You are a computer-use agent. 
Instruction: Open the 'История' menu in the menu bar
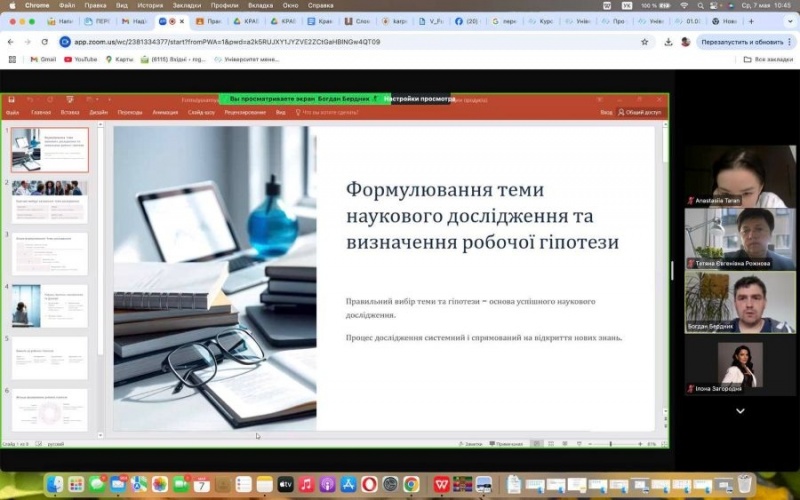(150, 5)
